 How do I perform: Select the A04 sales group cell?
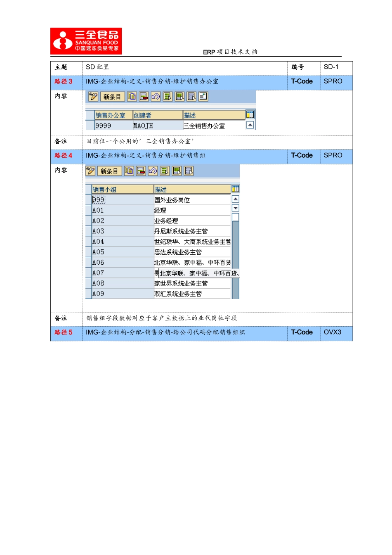click(x=123, y=242)
